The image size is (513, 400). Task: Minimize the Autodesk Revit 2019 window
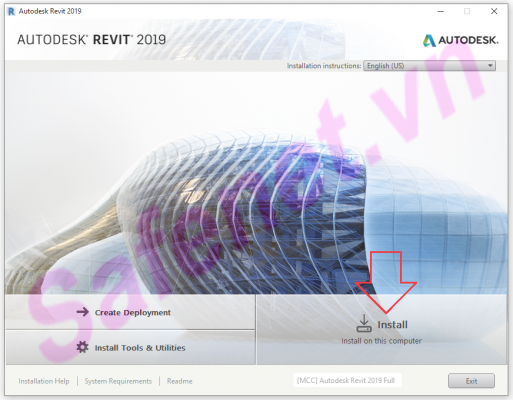click(x=441, y=11)
